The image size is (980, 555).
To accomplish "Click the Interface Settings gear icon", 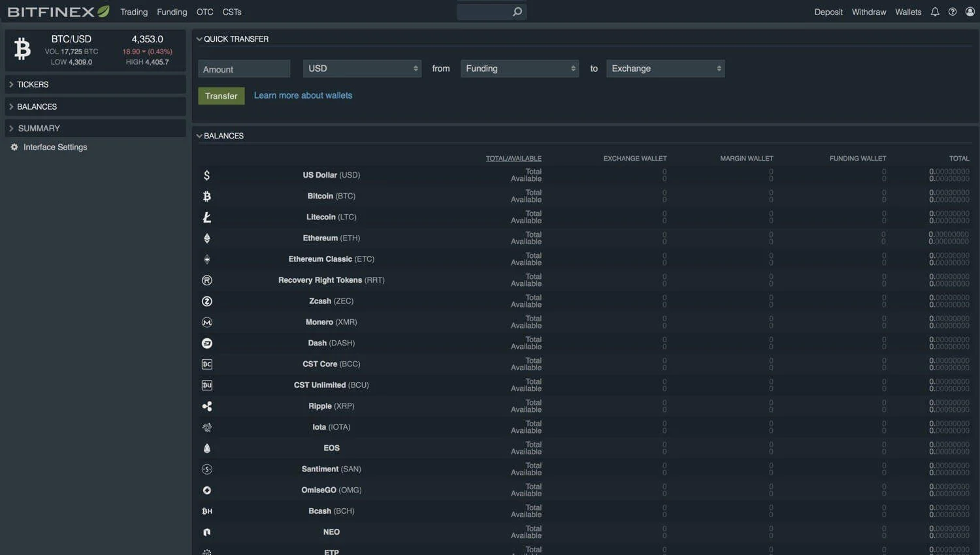I will click(x=14, y=147).
